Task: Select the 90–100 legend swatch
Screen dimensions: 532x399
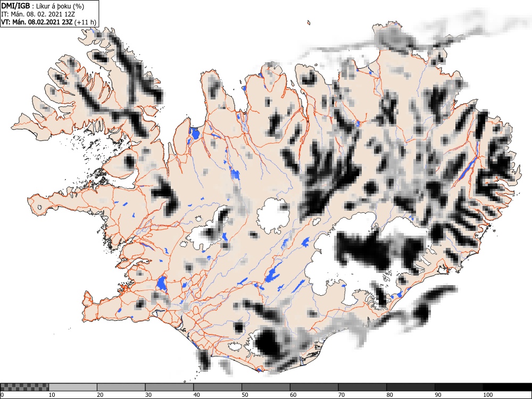Action: pos(459,387)
